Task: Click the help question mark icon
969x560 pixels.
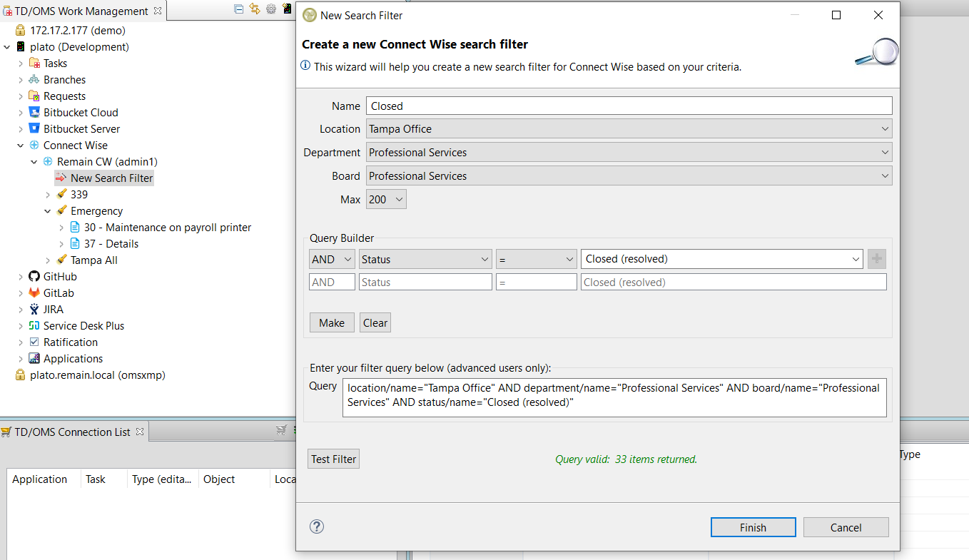Action: click(317, 526)
